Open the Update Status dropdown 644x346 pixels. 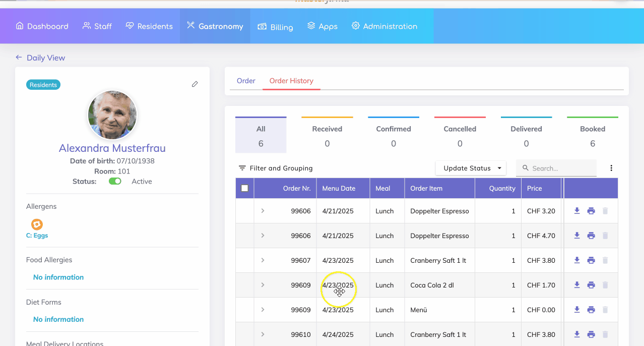(471, 168)
